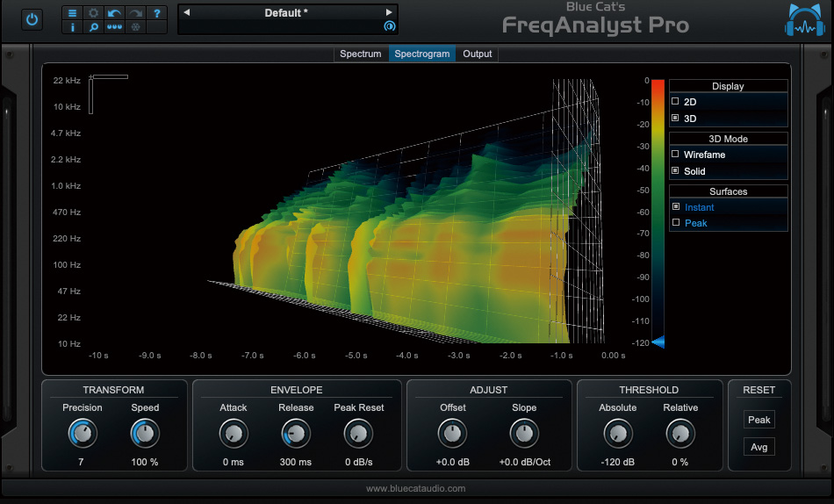Image resolution: width=834 pixels, height=504 pixels.
Task: Click the 22 kHz frequency axis label
Action: click(67, 81)
